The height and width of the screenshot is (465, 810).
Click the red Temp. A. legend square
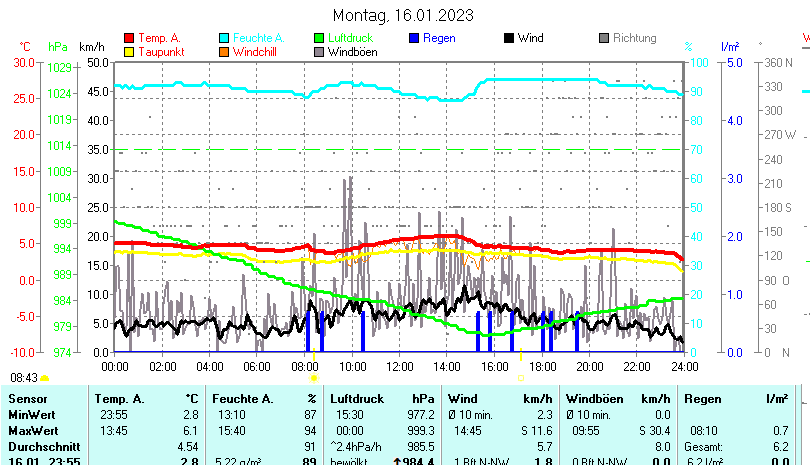click(x=129, y=39)
